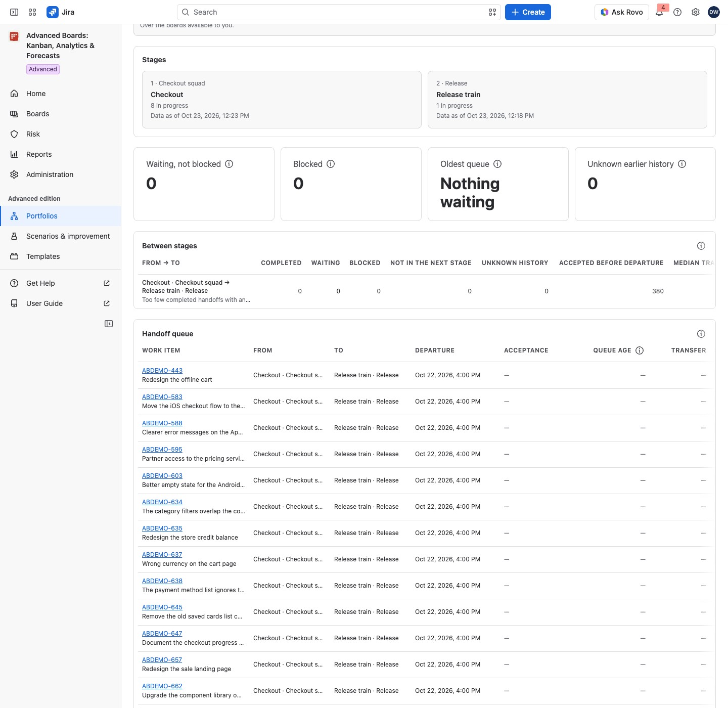Click the Advanced edition badge
728x708 pixels.
(x=43, y=69)
